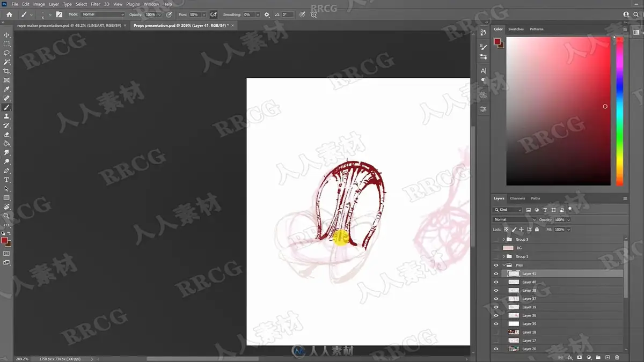Click the Home icon in options bar
Viewport: 644px width, 362px height.
pyautogui.click(x=9, y=14)
